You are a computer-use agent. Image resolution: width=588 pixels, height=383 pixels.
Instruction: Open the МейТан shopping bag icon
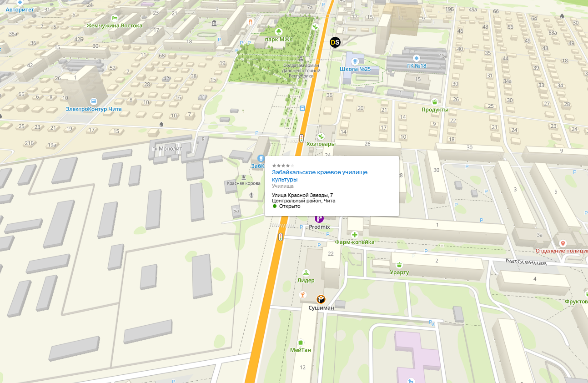300,342
